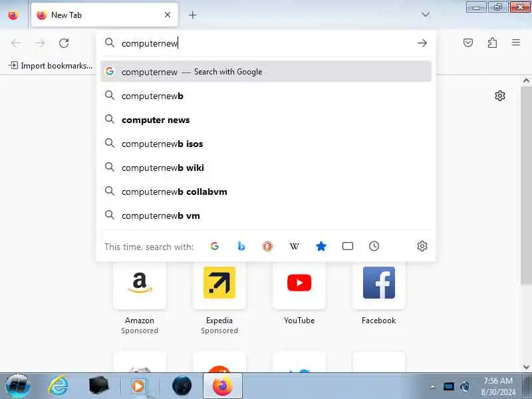Open new tab page personalize gear
Image resolution: width=532 pixels, height=399 pixels.
click(x=500, y=96)
